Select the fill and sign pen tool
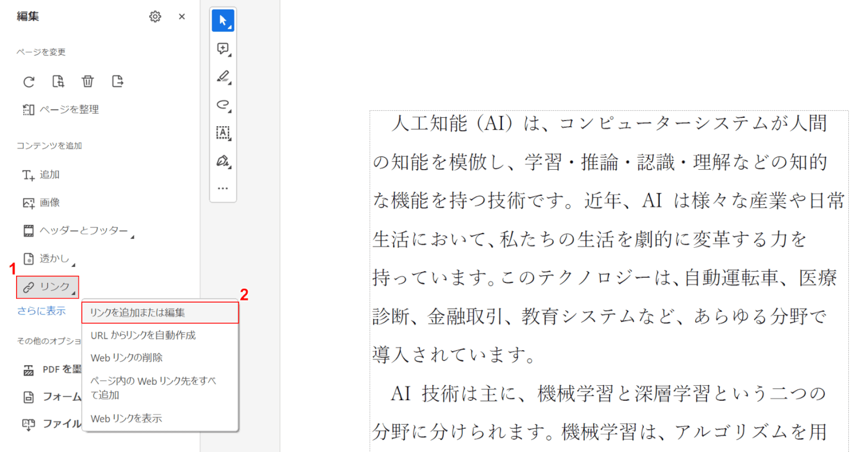The image size is (868, 452). (223, 161)
